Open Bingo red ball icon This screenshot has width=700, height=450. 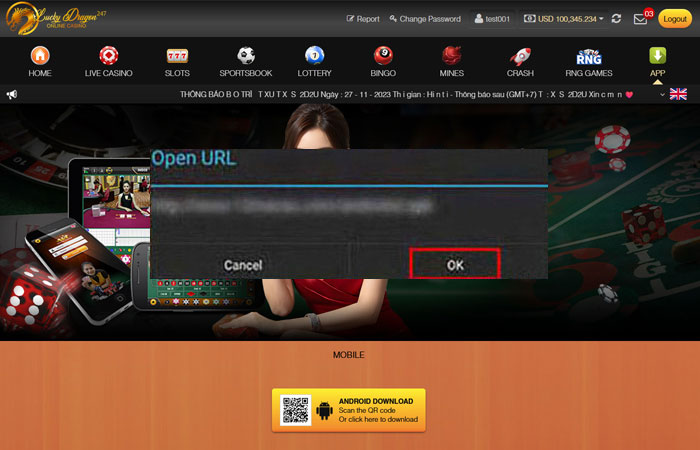pos(383,56)
